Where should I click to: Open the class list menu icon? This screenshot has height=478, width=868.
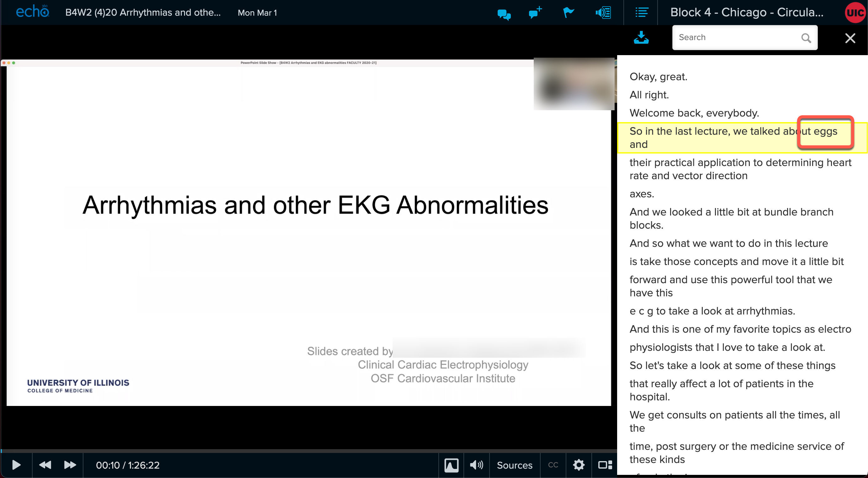(x=641, y=13)
